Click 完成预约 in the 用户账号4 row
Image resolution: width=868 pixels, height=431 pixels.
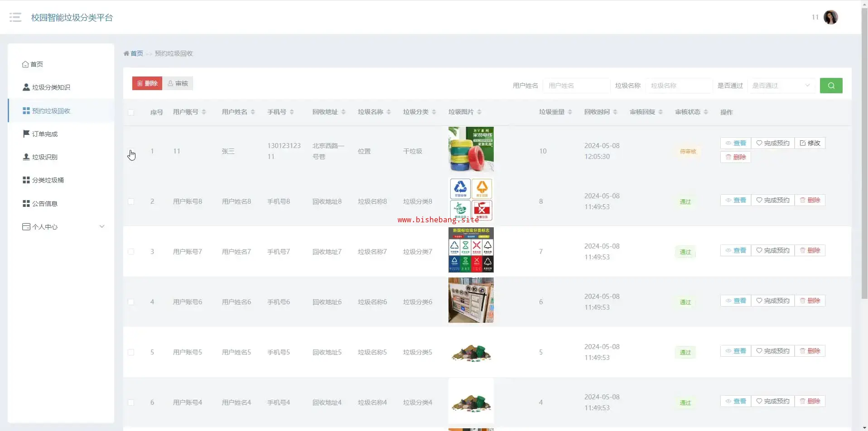click(x=773, y=401)
